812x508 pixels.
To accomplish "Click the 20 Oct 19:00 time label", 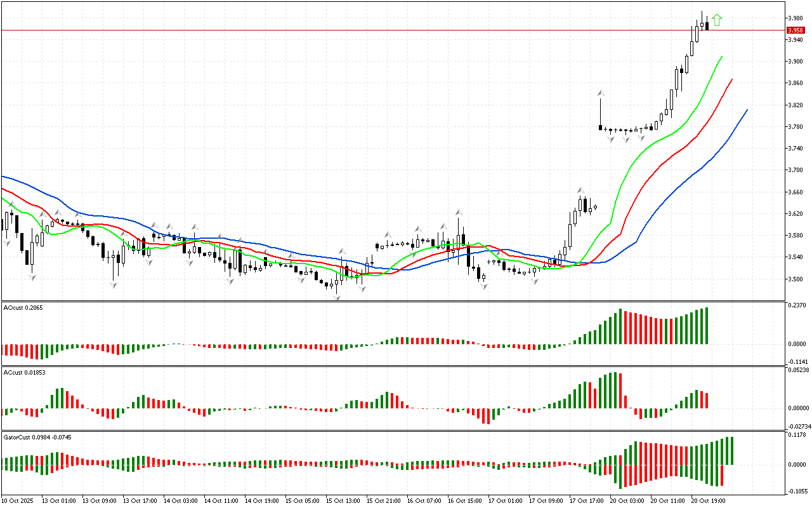I will coord(707,501).
